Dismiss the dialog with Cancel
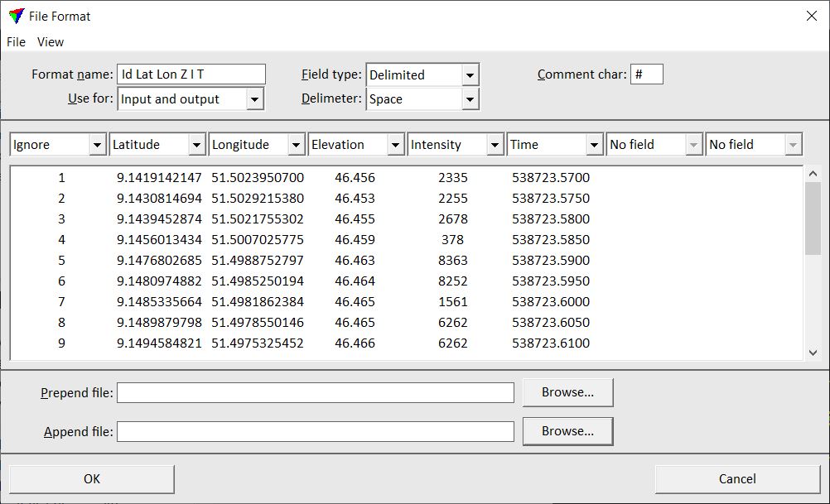The image size is (830, 504). 736,478
